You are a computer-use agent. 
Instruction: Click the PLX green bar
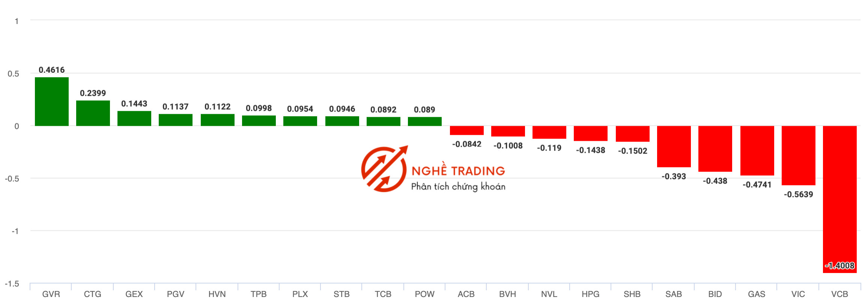point(300,121)
